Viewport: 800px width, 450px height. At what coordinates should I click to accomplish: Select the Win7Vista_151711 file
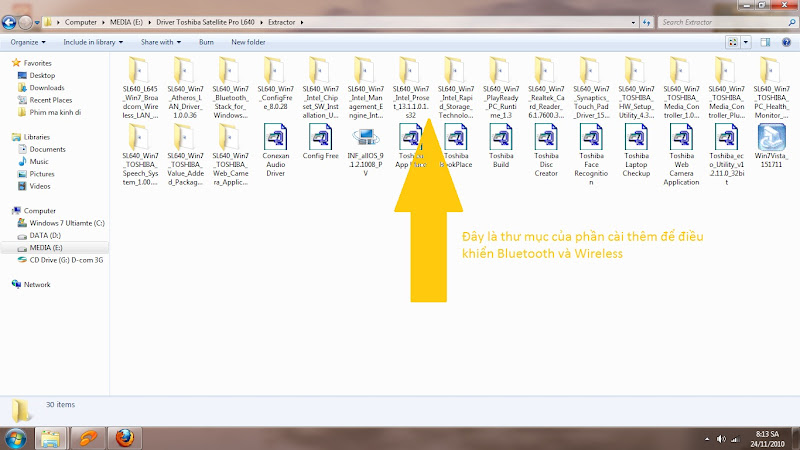pos(771,146)
